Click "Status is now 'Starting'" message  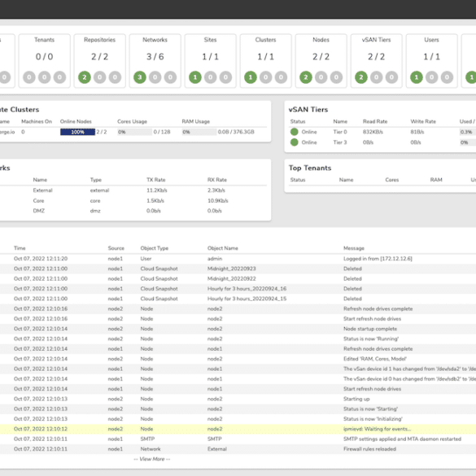370,409
